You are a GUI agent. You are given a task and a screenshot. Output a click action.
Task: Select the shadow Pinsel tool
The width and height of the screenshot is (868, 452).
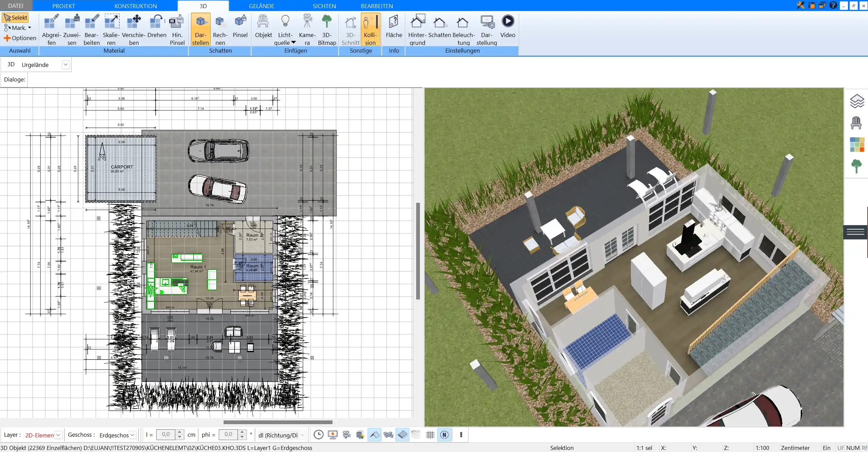[240, 26]
